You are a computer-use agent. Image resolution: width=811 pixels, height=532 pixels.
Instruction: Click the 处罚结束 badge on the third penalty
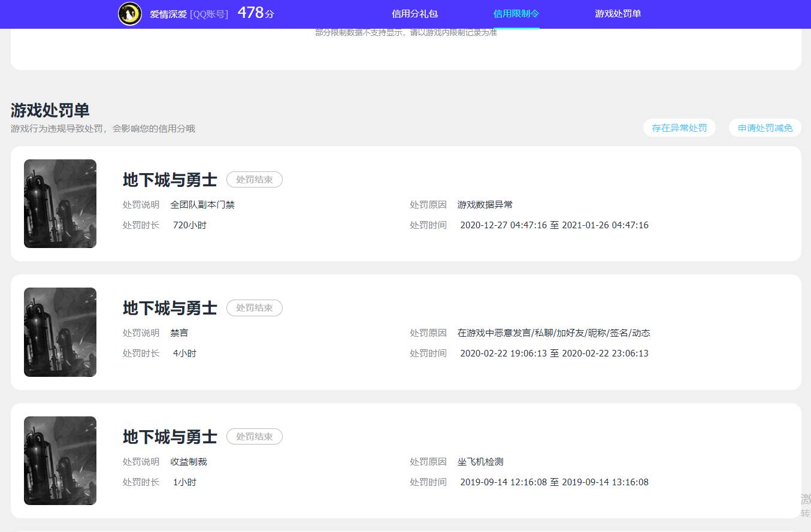pos(254,436)
